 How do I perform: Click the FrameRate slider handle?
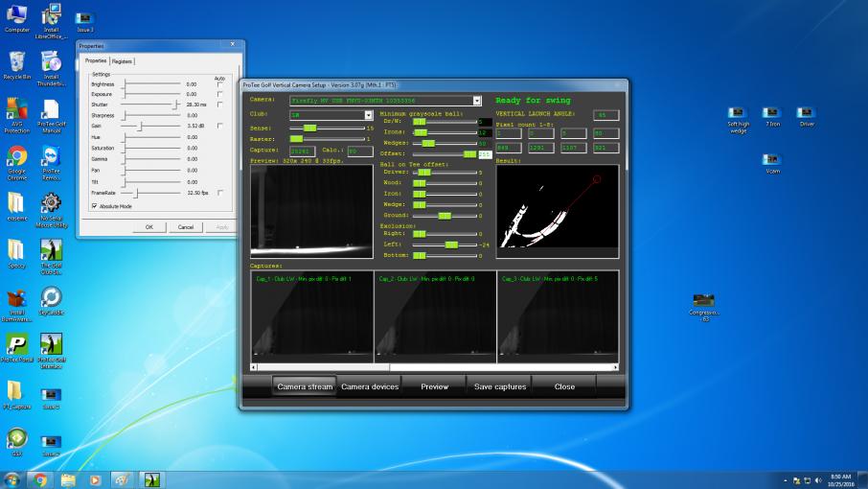click(x=136, y=193)
